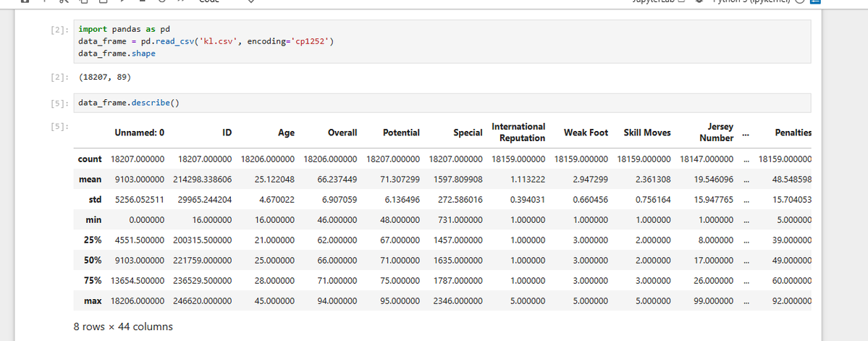The width and height of the screenshot is (868, 341).
Task: Click the min row label
Action: (x=93, y=220)
